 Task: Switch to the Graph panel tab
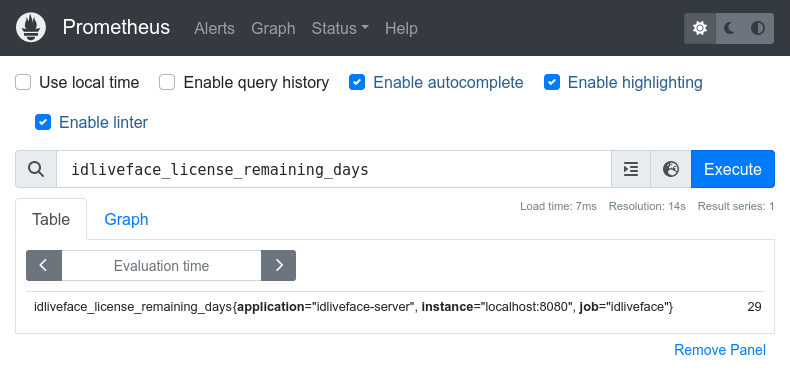[x=126, y=219]
